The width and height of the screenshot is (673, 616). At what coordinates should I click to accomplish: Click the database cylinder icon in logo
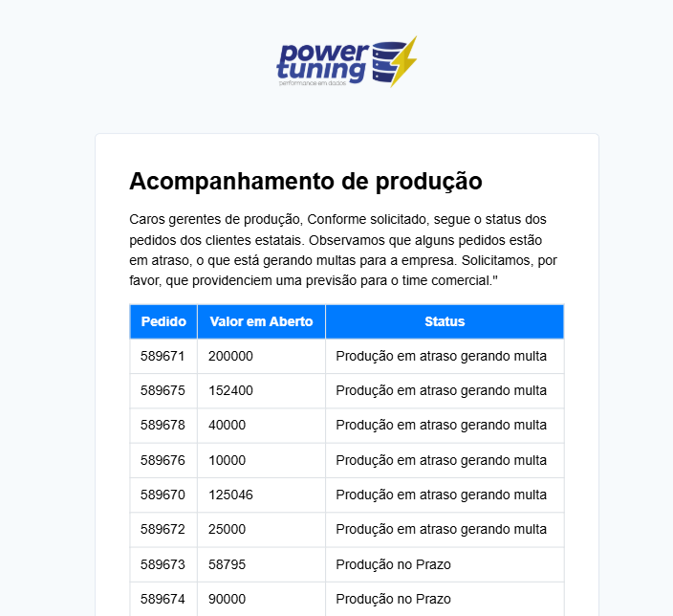pyautogui.click(x=386, y=61)
